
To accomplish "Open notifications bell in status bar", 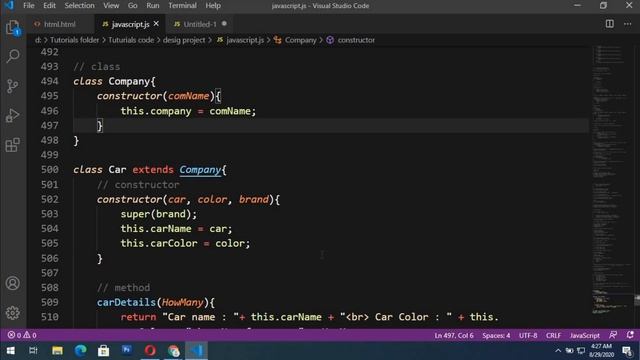I will pyautogui.click(x=630, y=335).
